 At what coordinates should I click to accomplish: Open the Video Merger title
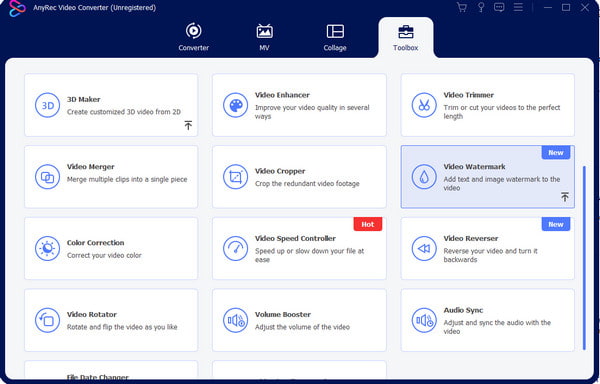tap(91, 167)
